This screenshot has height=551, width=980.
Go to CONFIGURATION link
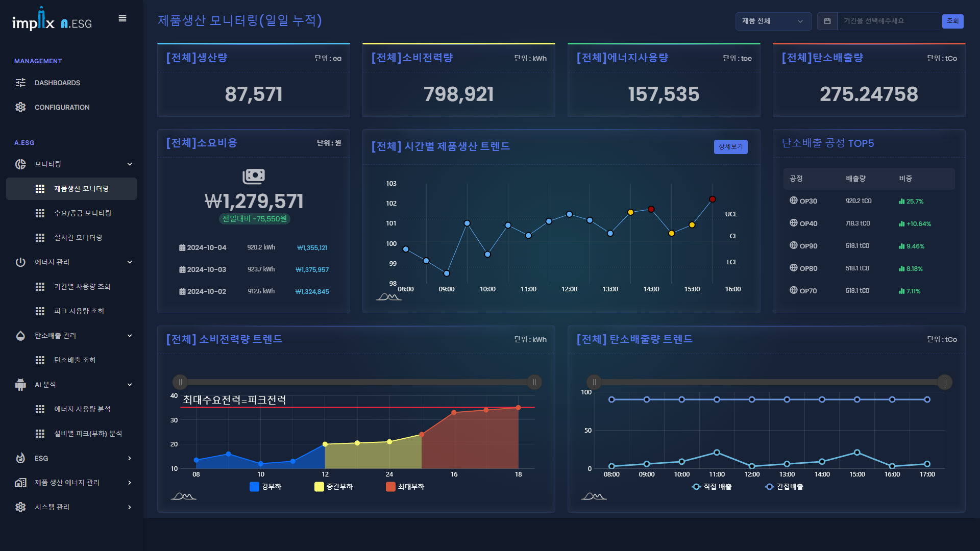(x=62, y=107)
